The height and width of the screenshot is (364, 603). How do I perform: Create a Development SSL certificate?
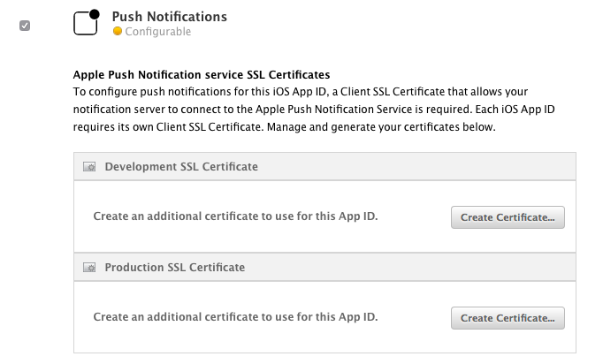click(x=508, y=217)
